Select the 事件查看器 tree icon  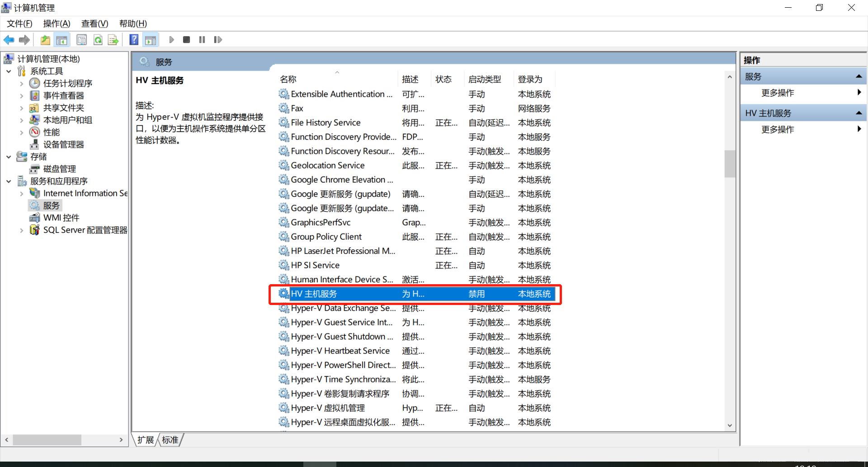35,95
